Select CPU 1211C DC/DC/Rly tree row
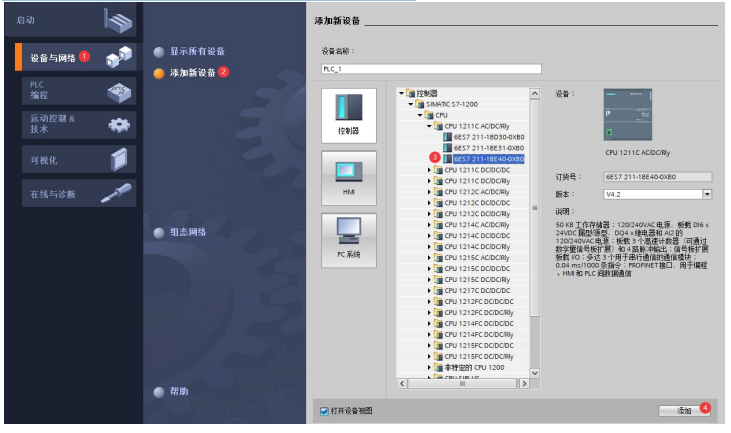The height and width of the screenshot is (433, 731). [477, 181]
